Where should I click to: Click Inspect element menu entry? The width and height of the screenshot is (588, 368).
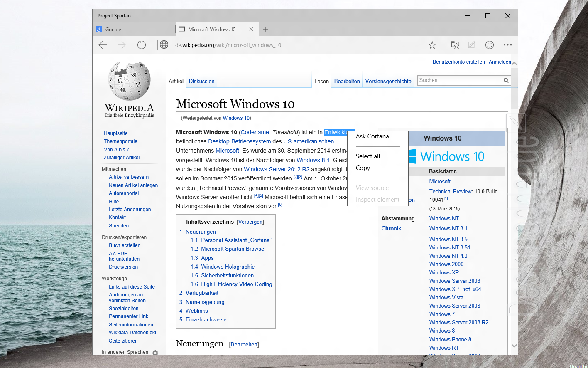pyautogui.click(x=378, y=200)
